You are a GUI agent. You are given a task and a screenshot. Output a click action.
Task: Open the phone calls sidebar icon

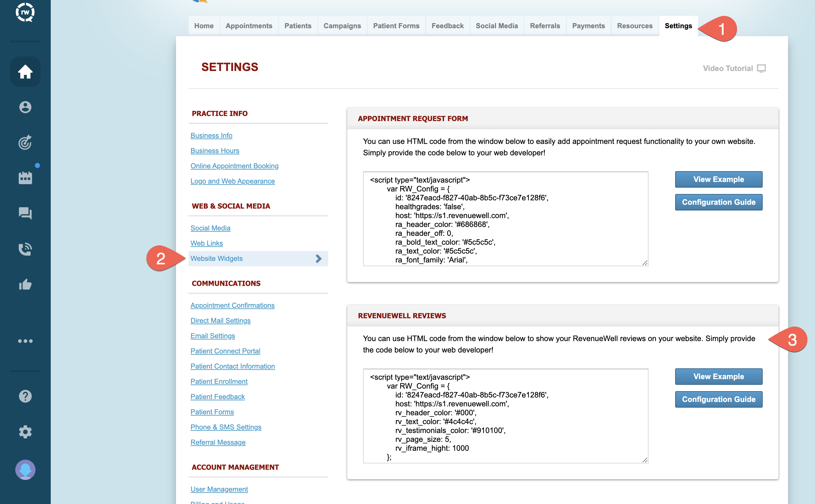click(25, 249)
